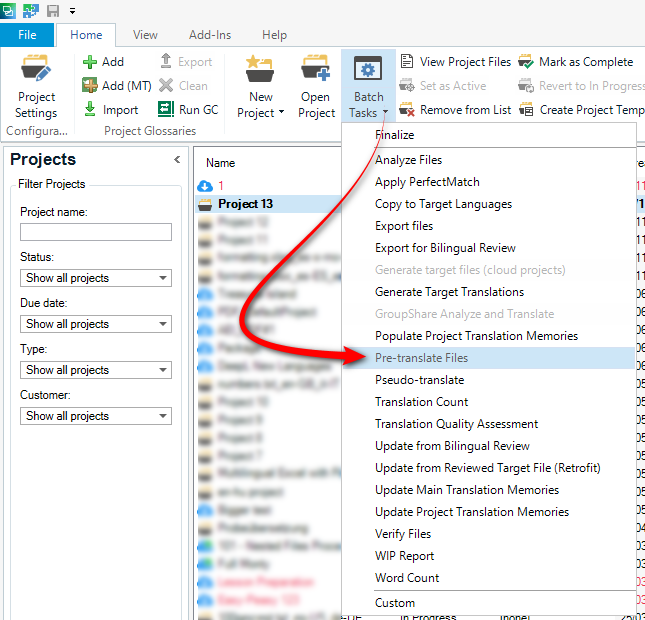
Task: Open the Add-Ins tab
Action: (210, 35)
